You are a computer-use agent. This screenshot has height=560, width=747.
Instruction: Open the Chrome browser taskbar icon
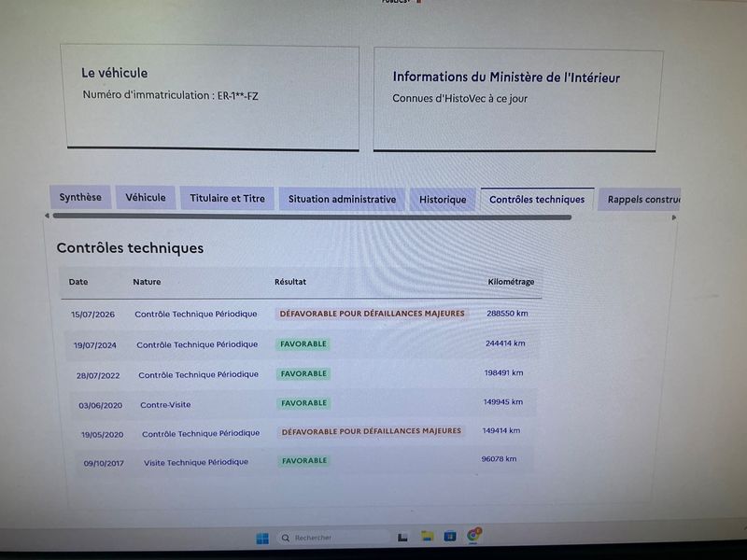(473, 535)
